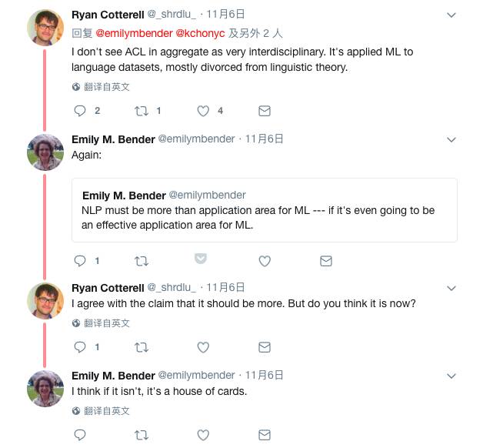The height and width of the screenshot is (448, 483).
Task: Like Ryan Cotterell's ACL interdisciplinary tweet
Action: click(x=203, y=111)
